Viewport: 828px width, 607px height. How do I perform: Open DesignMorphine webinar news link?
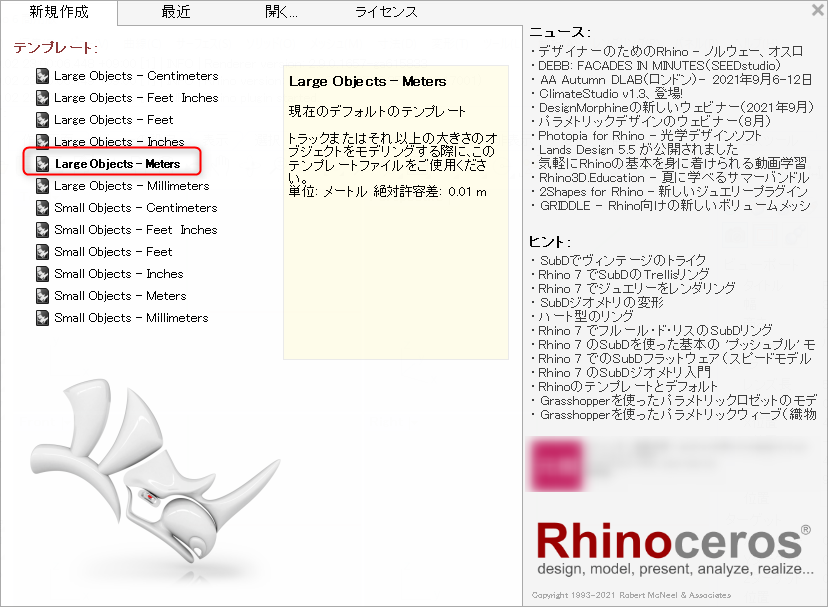tap(676, 108)
